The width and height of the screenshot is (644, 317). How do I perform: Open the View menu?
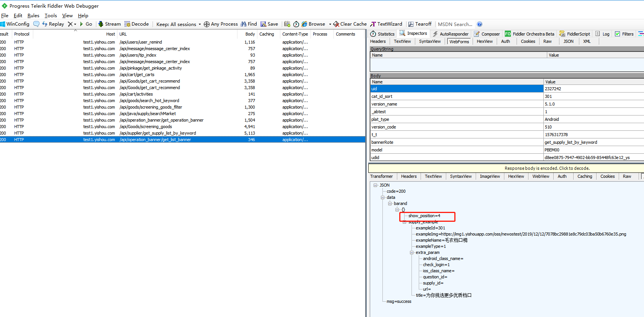tap(67, 16)
